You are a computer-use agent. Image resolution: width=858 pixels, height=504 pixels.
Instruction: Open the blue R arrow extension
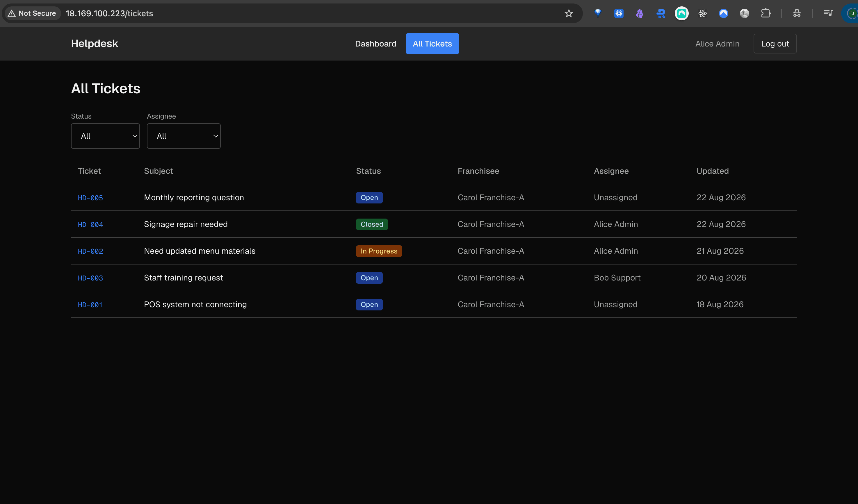661,13
